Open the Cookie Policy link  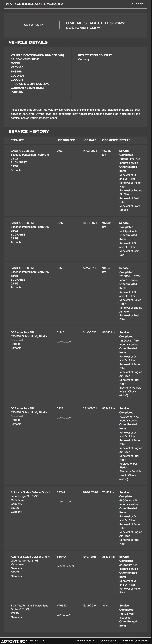click(107, 641)
